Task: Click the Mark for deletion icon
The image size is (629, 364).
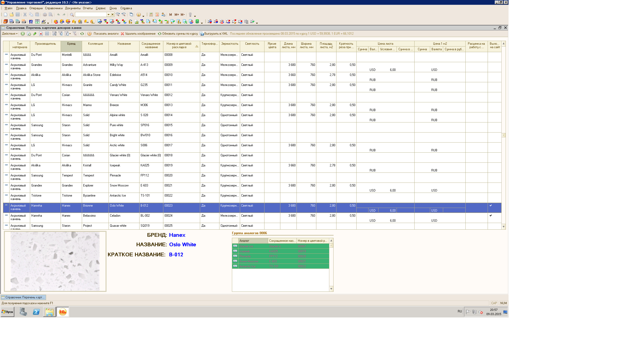Action: [41, 34]
